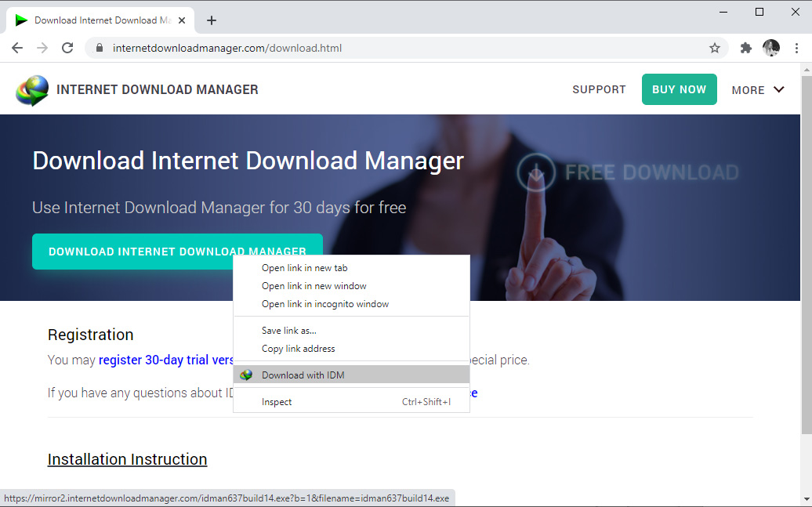Click Inspect in the context menu

[277, 401]
